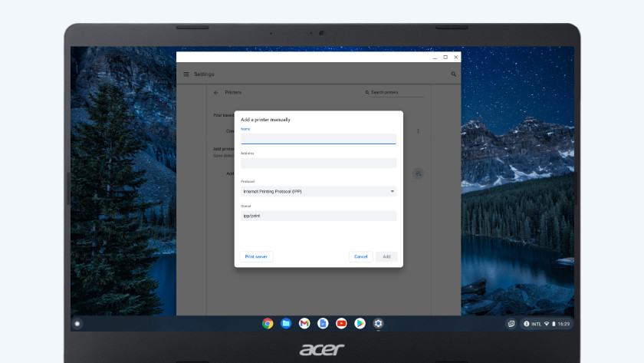Click the Print server button
Screen dimensions: 644x363
256,256
